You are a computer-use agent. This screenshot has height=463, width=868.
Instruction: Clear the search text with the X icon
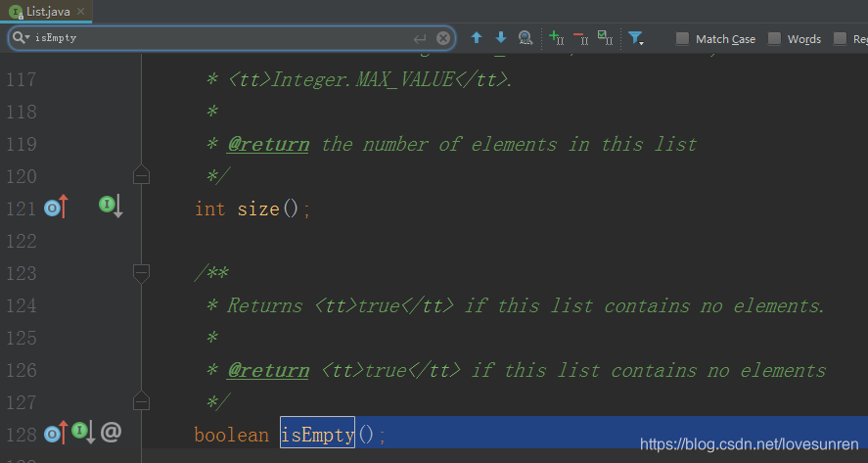pos(443,38)
